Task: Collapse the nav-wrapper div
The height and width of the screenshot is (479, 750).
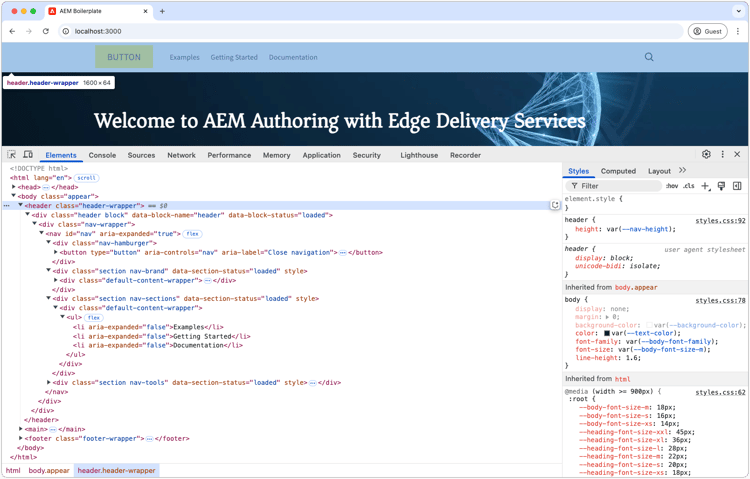Action: coord(34,223)
